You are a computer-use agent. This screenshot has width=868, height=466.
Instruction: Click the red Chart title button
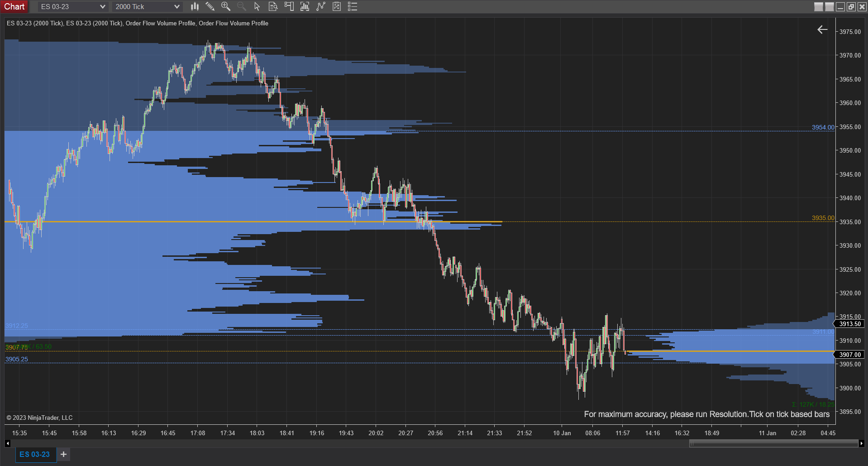[x=14, y=6]
